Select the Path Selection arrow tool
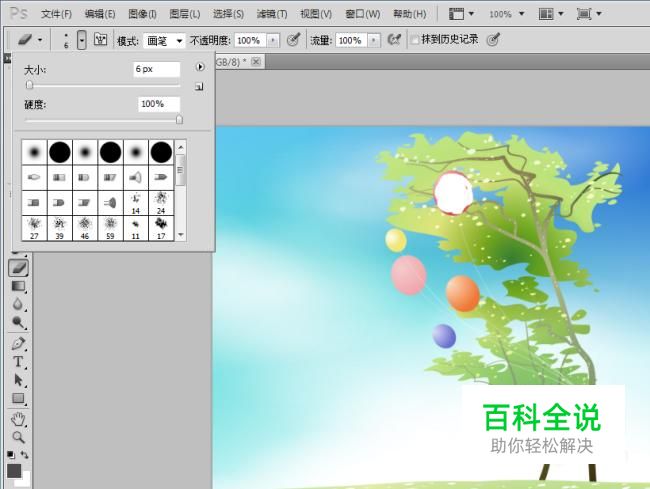 [18, 380]
